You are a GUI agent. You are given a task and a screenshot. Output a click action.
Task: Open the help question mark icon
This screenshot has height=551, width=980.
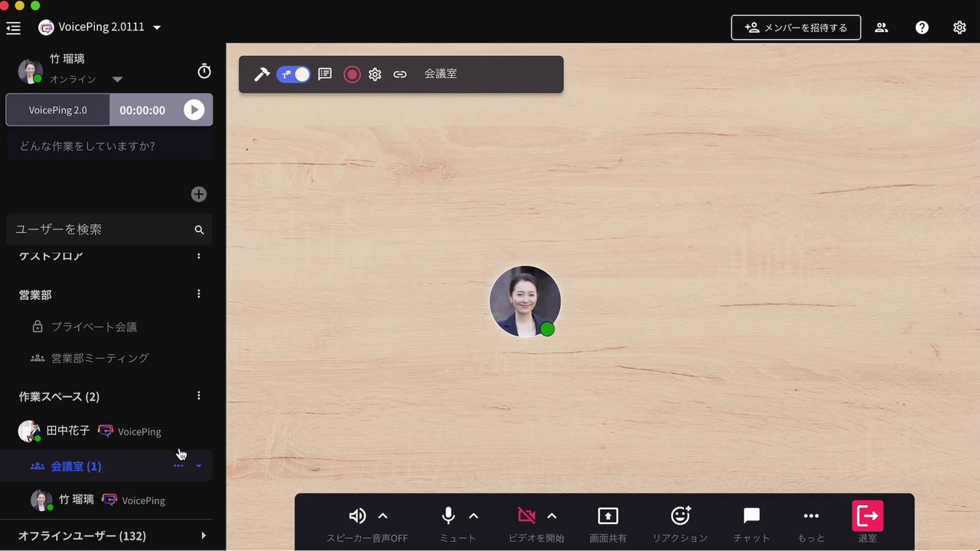(922, 28)
